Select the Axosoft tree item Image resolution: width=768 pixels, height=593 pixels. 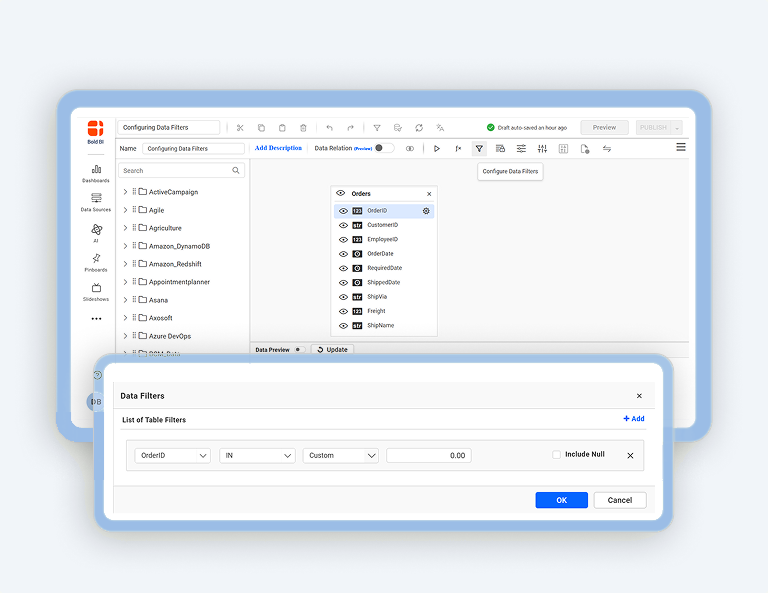tap(161, 318)
